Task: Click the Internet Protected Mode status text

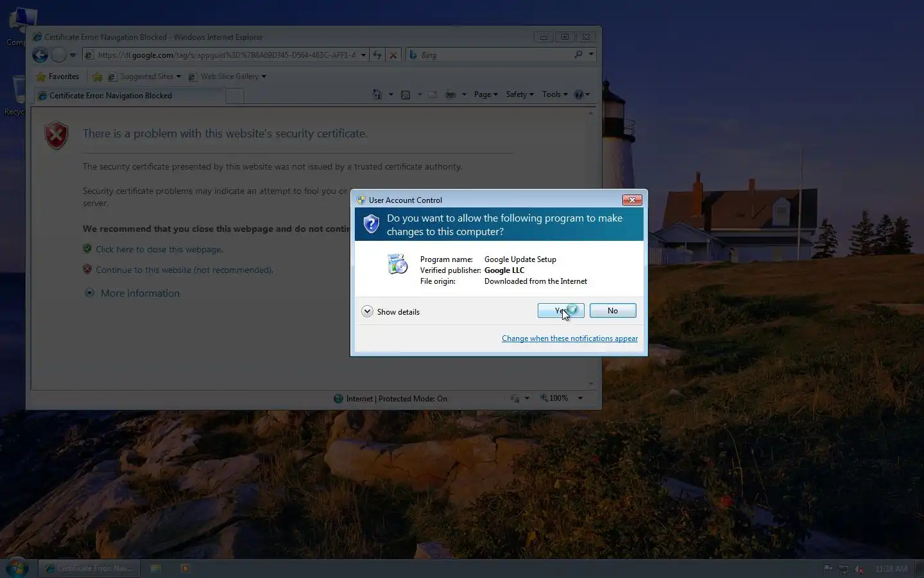Action: (397, 399)
